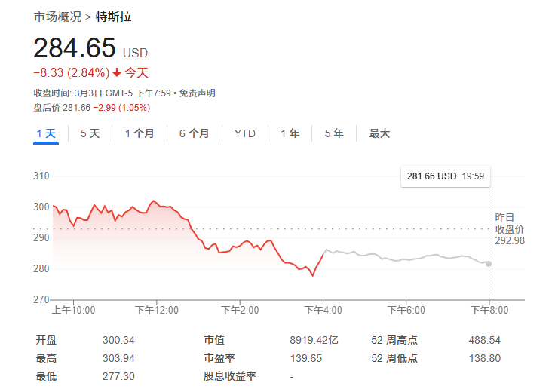The height and width of the screenshot is (392, 555).
Task: Open the 市场概况 breadcrumb link
Action: [57, 17]
